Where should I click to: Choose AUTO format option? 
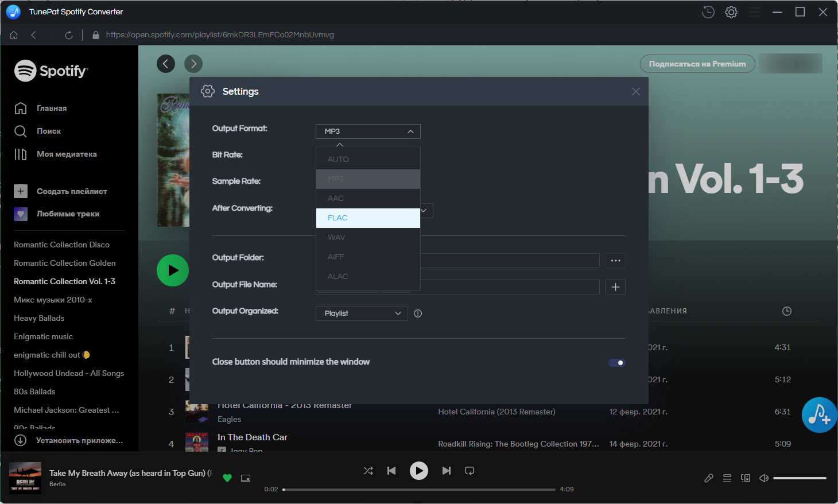[x=368, y=159]
